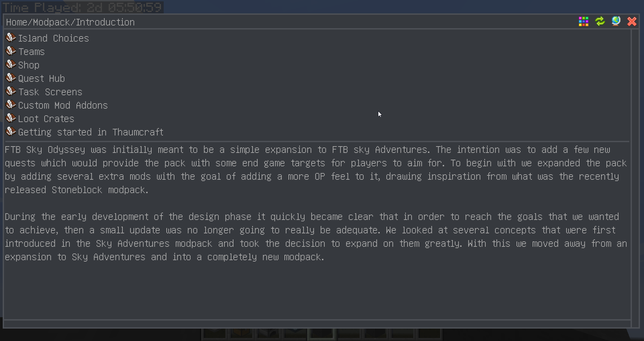Click the globe icon in the header
Image resolution: width=644 pixels, height=341 pixels.
point(616,21)
